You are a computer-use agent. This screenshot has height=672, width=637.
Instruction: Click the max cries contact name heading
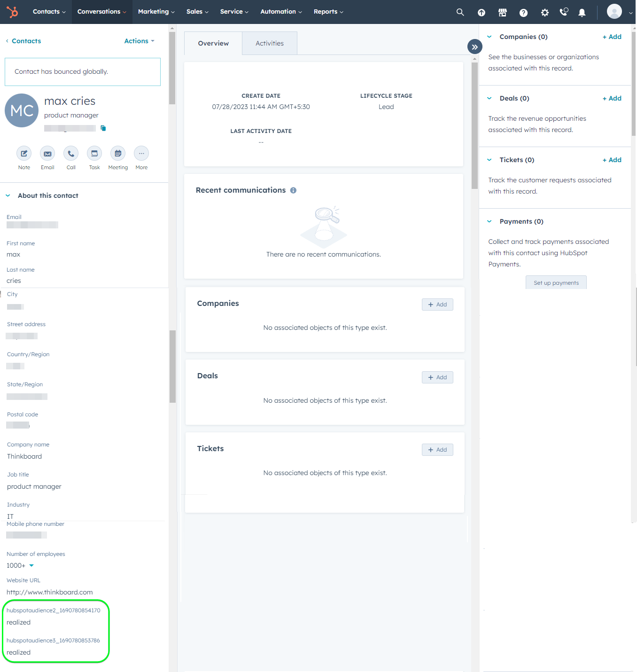tap(70, 101)
